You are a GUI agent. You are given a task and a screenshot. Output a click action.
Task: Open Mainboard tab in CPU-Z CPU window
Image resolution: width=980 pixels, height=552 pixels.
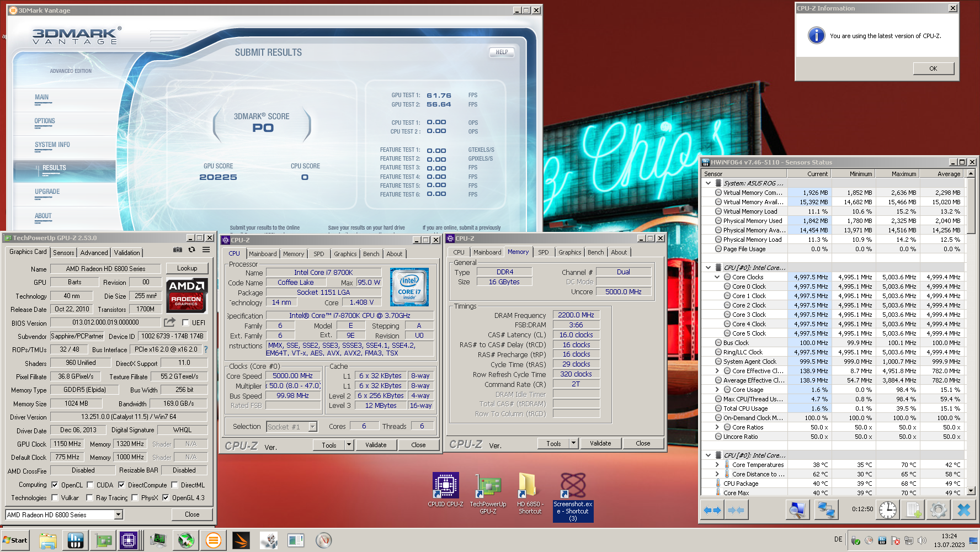click(263, 254)
